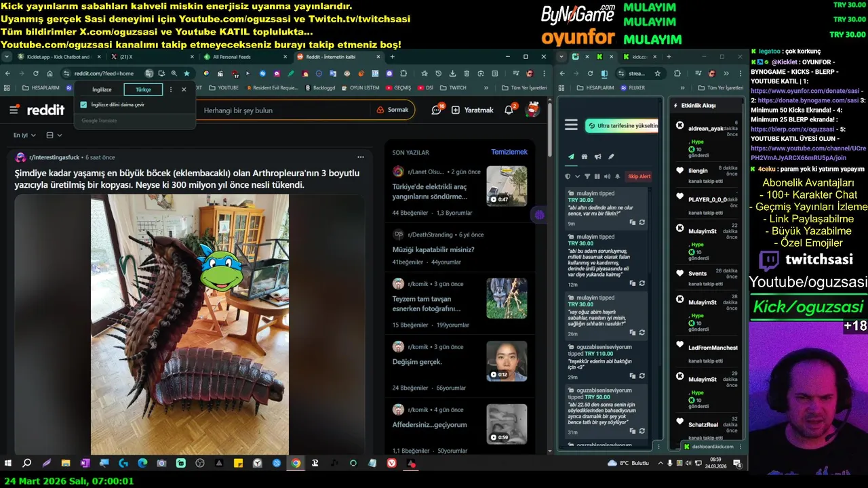
Task: Bookmark reddit.com with the star icon
Action: click(x=186, y=73)
